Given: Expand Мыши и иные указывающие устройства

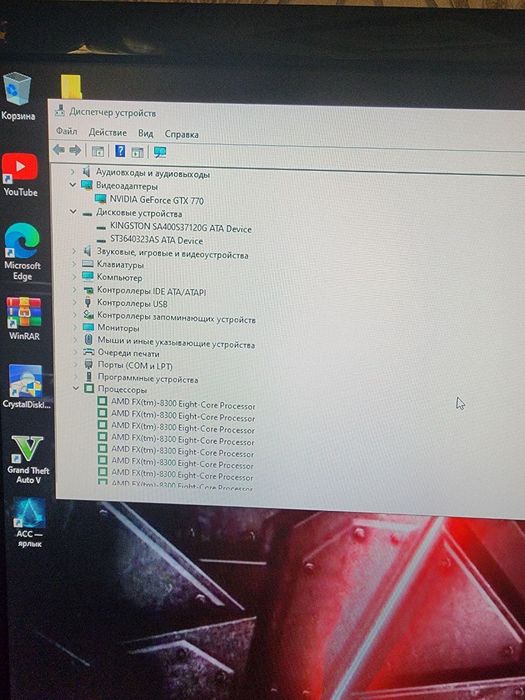Looking at the screenshot, I should tap(75, 340).
